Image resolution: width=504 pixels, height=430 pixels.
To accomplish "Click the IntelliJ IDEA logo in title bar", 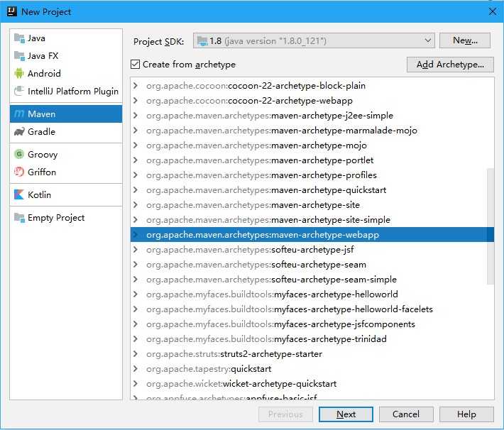I will [12, 11].
